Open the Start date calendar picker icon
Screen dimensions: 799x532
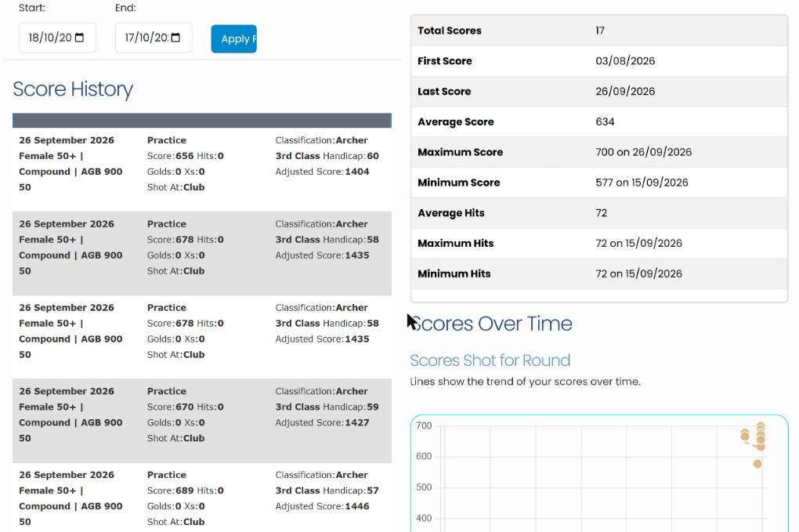coord(79,38)
